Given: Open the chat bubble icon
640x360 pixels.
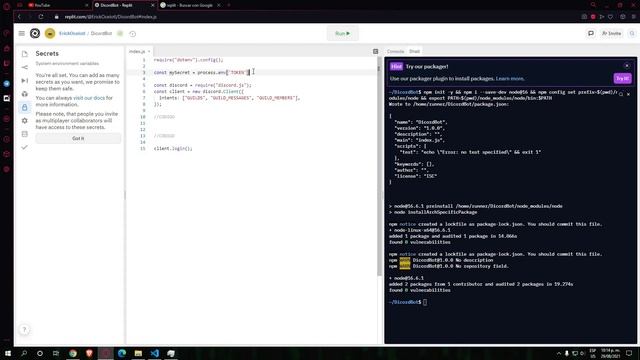Looking at the screenshot, I should point(591,33).
